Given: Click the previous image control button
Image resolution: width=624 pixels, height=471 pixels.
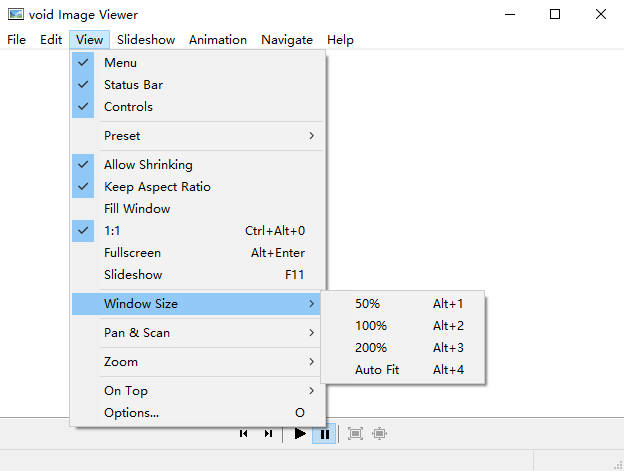Looking at the screenshot, I should (x=244, y=433).
